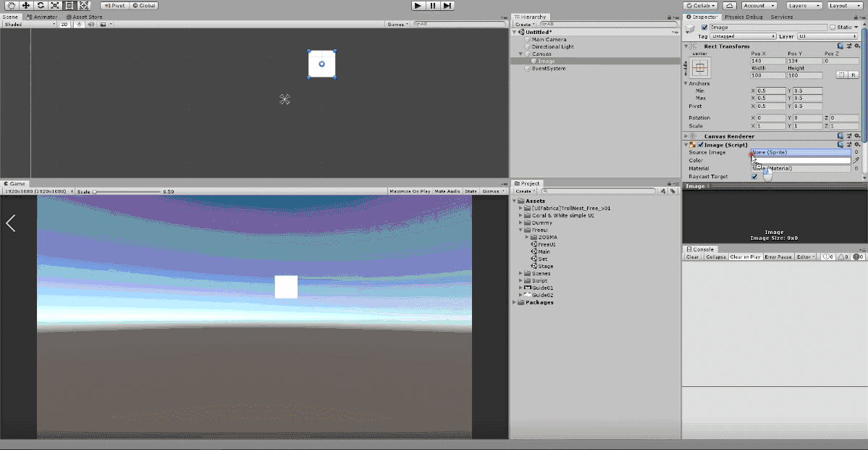Toggle scene lighting sun icon

tap(79, 25)
